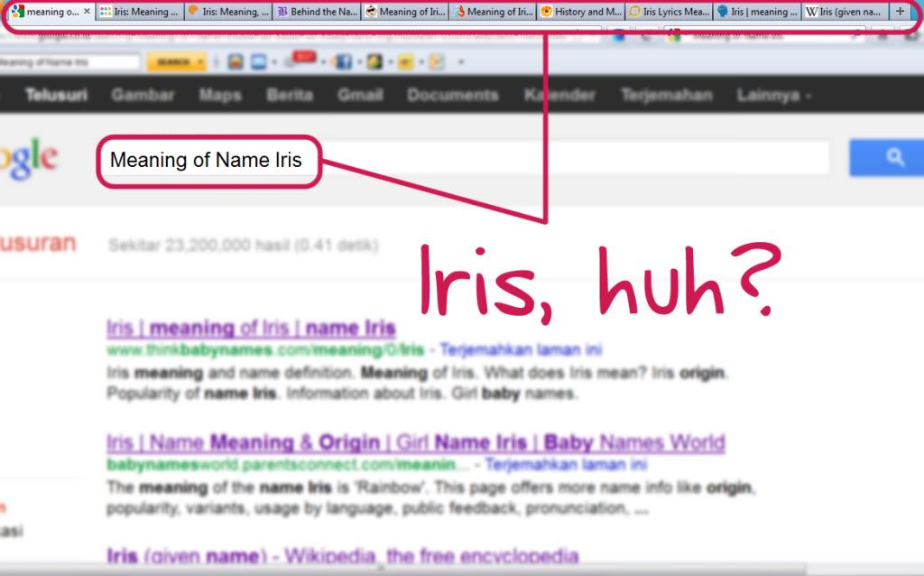Open Telusuri in Google navigation bar
Viewport: 924px width, 576px height.
(x=56, y=95)
